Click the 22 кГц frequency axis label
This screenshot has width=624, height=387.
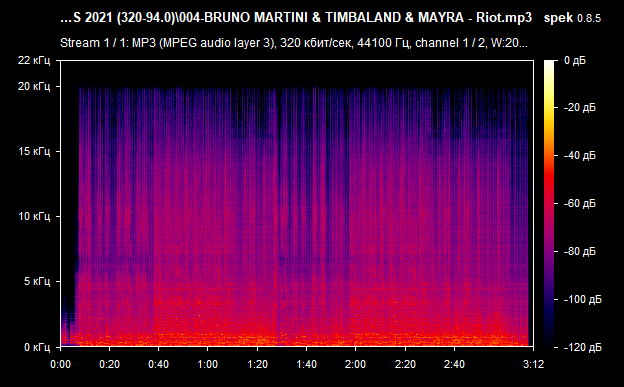pyautogui.click(x=34, y=61)
